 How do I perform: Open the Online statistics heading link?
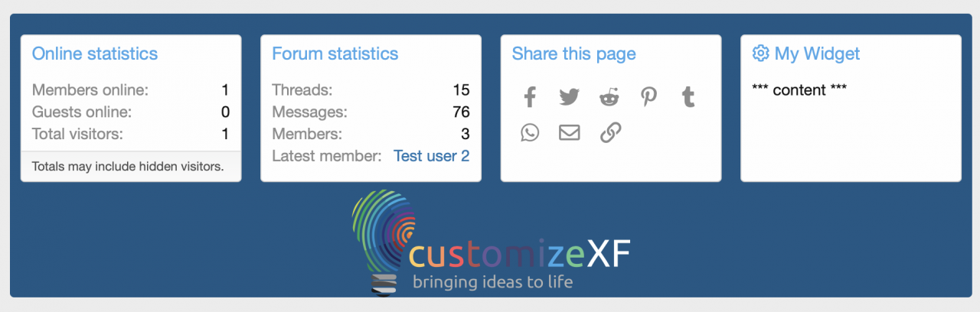[x=95, y=54]
